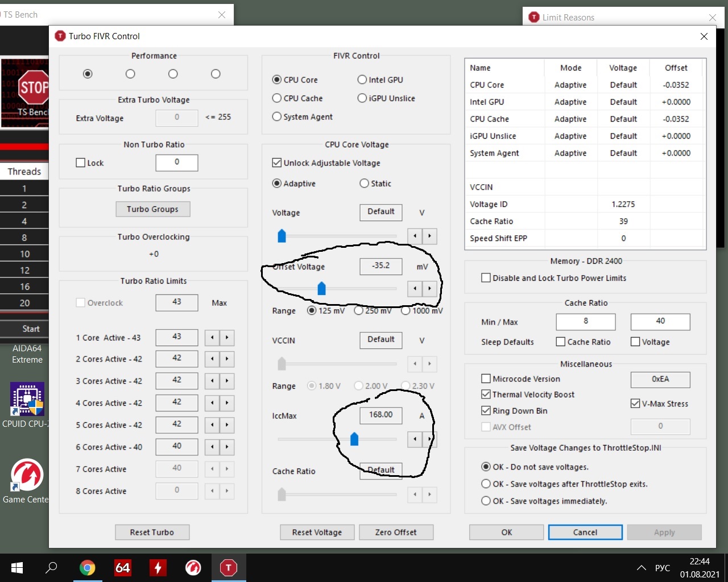728x582 pixels.
Task: Toggle Thermal Velocity Boost
Action: (528, 394)
